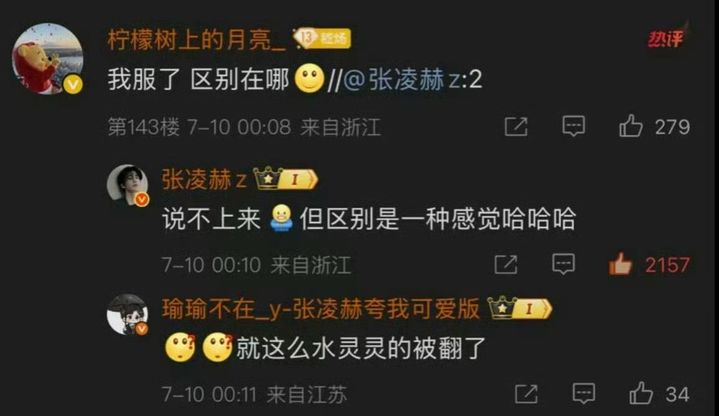The width and height of the screenshot is (719, 416).
Task: Share the 就这么水灵灵的被翻了 reply
Action: (526, 394)
